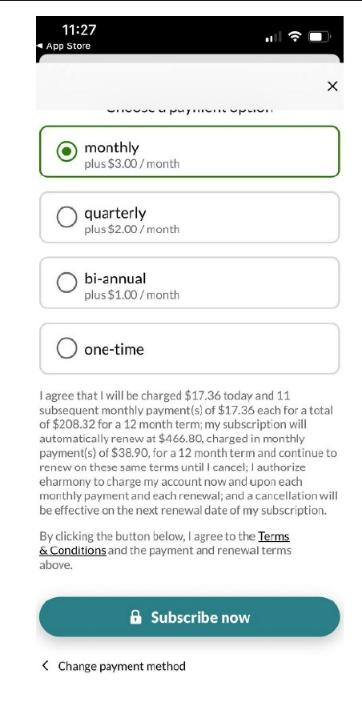Select the quarterly radio button

pos(67,217)
